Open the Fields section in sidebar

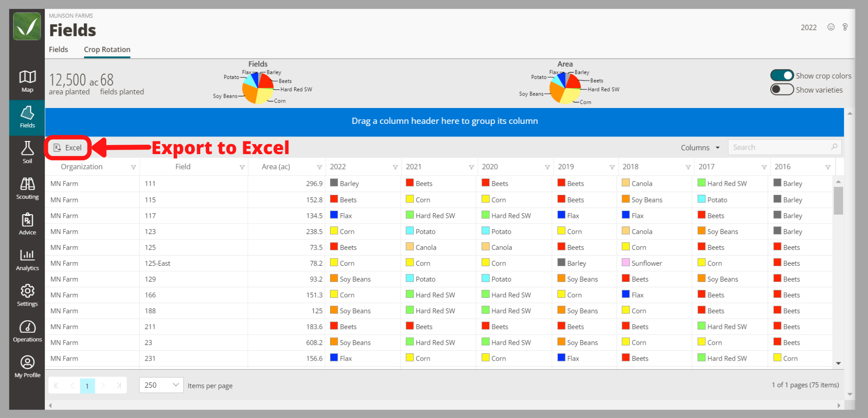(27, 117)
